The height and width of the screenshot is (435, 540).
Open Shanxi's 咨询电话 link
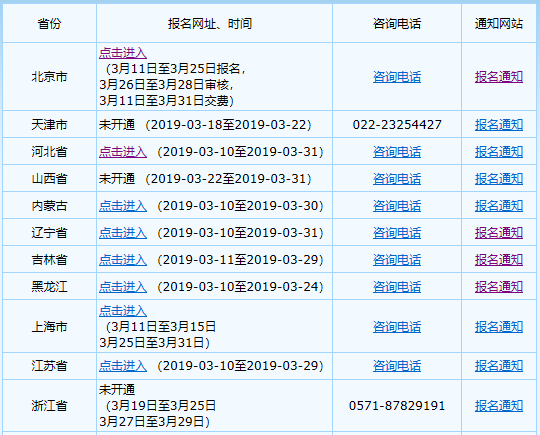point(397,179)
